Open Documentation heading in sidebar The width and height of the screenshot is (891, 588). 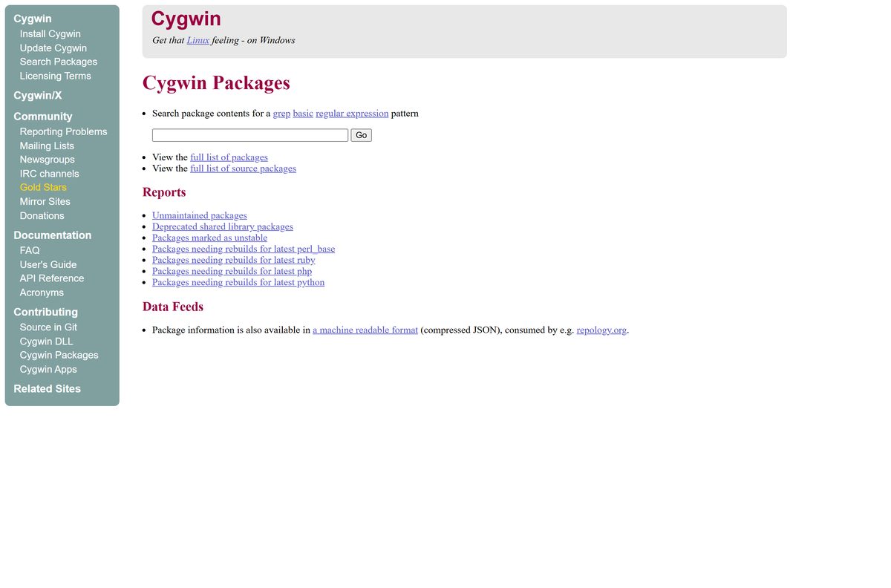tap(52, 235)
